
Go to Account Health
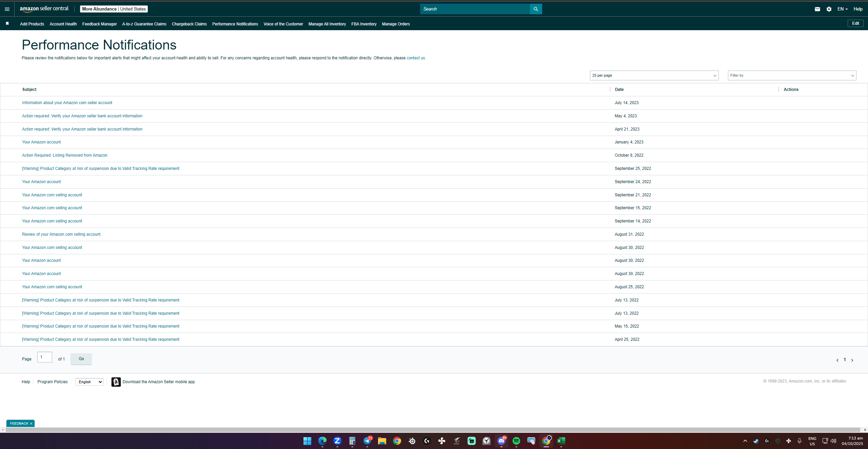(x=63, y=24)
